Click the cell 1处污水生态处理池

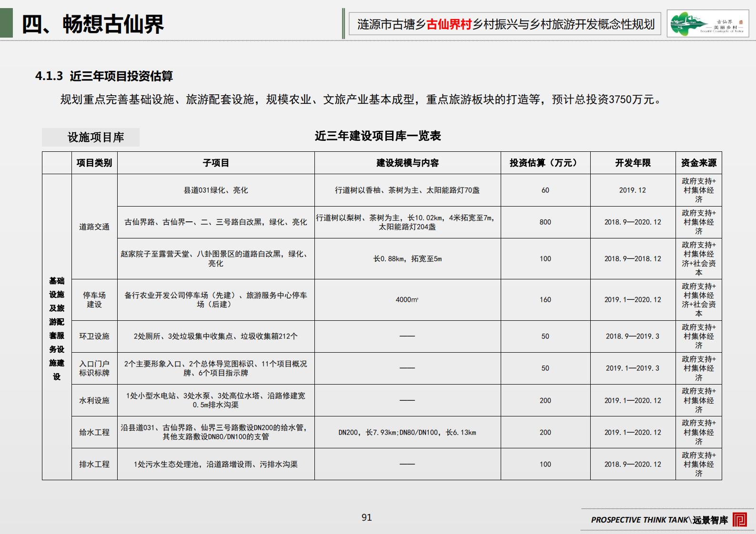pos(216,464)
